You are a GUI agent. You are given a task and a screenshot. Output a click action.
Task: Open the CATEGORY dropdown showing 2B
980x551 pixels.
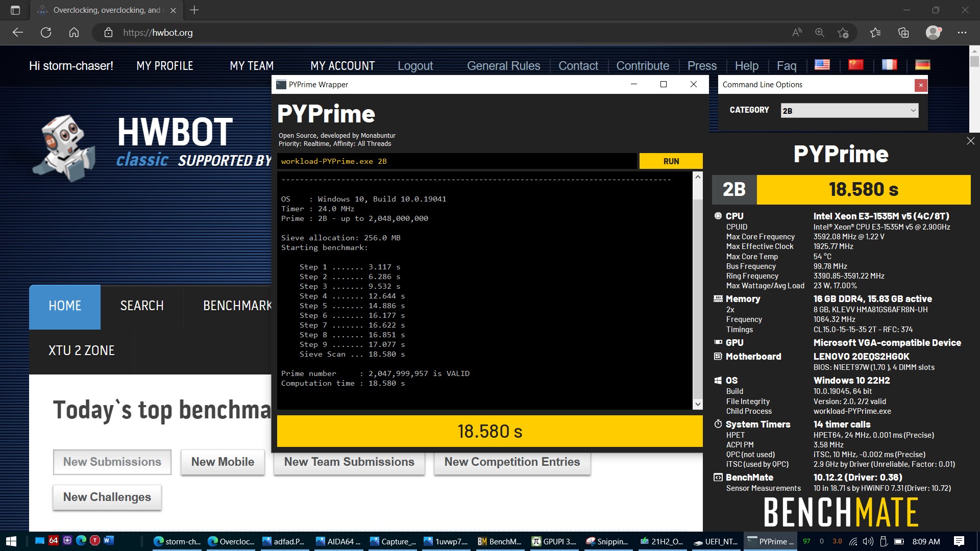[x=849, y=111]
